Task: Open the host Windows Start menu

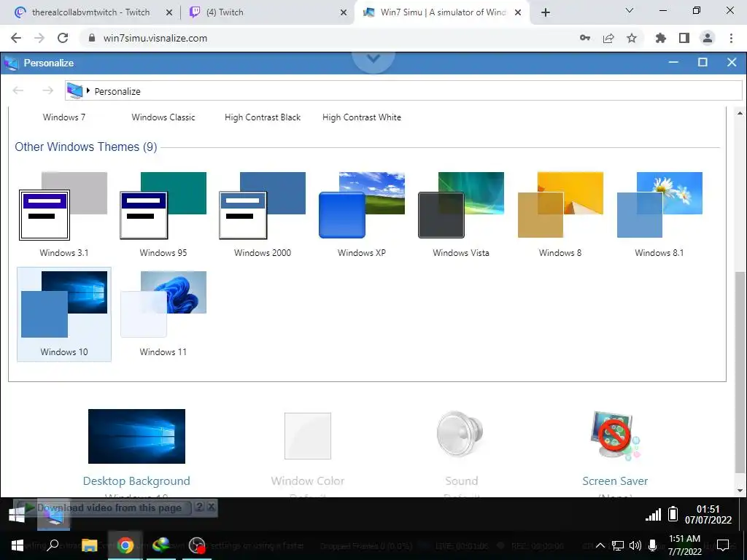Action: (18, 545)
